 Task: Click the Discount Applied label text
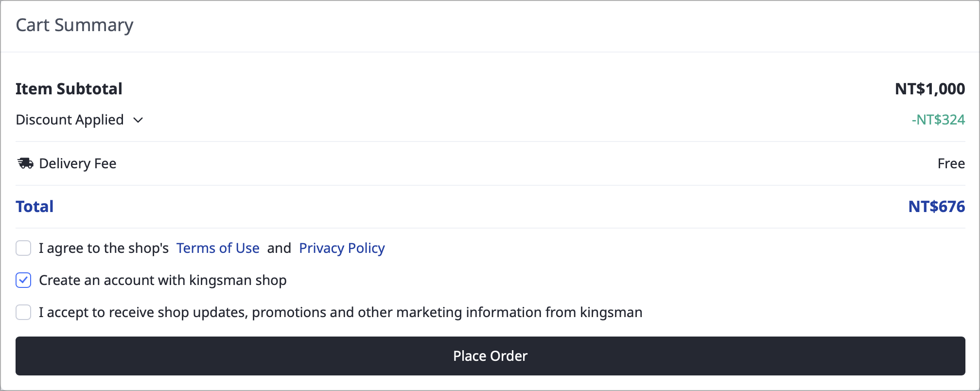tap(70, 120)
